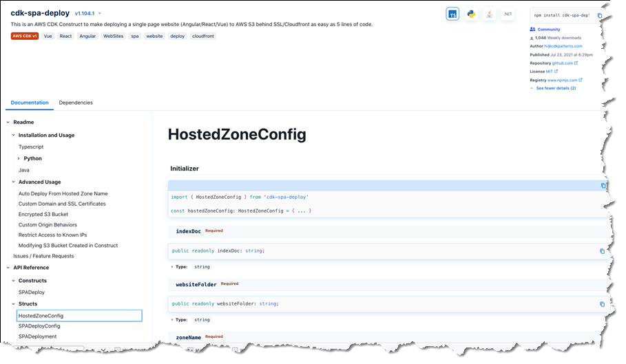
Task: Collapse the Advanced Usage section
Action: [13, 182]
